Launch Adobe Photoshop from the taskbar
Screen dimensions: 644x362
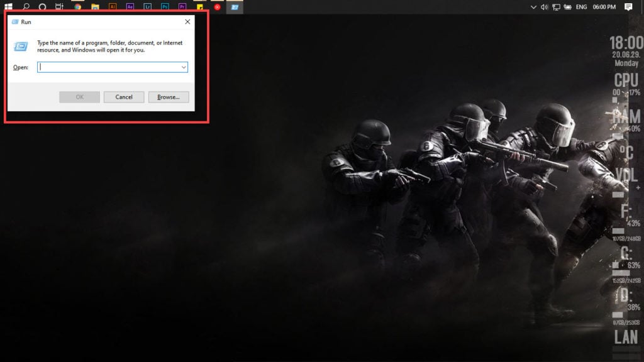coord(165,7)
